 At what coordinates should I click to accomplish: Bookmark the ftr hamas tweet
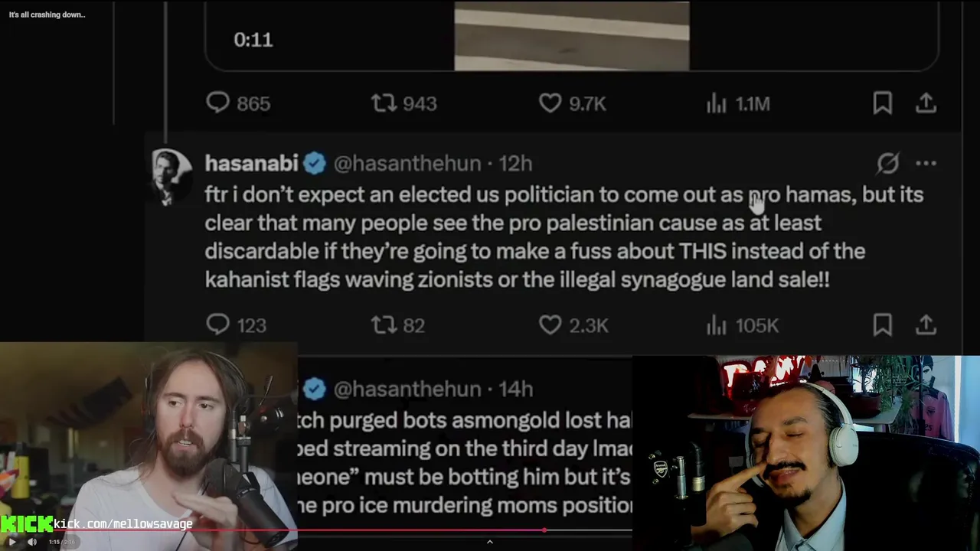point(882,324)
